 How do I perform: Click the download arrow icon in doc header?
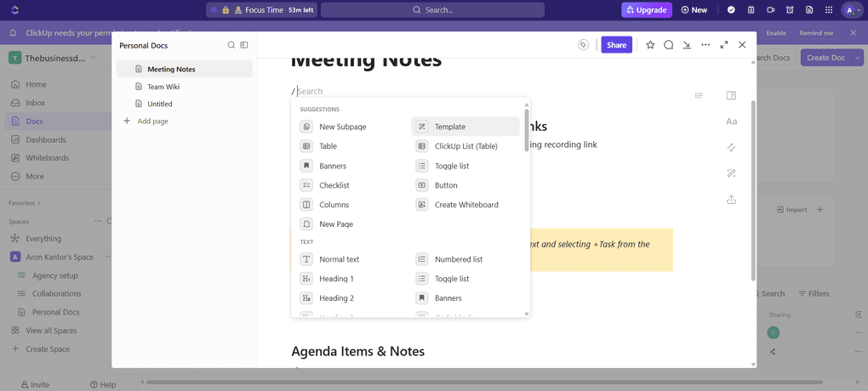coord(687,45)
